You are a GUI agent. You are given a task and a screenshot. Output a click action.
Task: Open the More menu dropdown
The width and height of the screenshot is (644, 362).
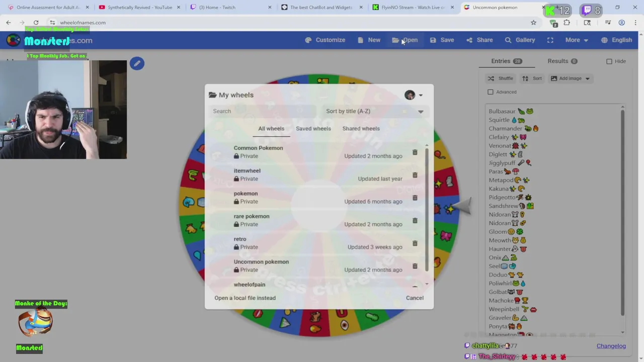[577, 40]
